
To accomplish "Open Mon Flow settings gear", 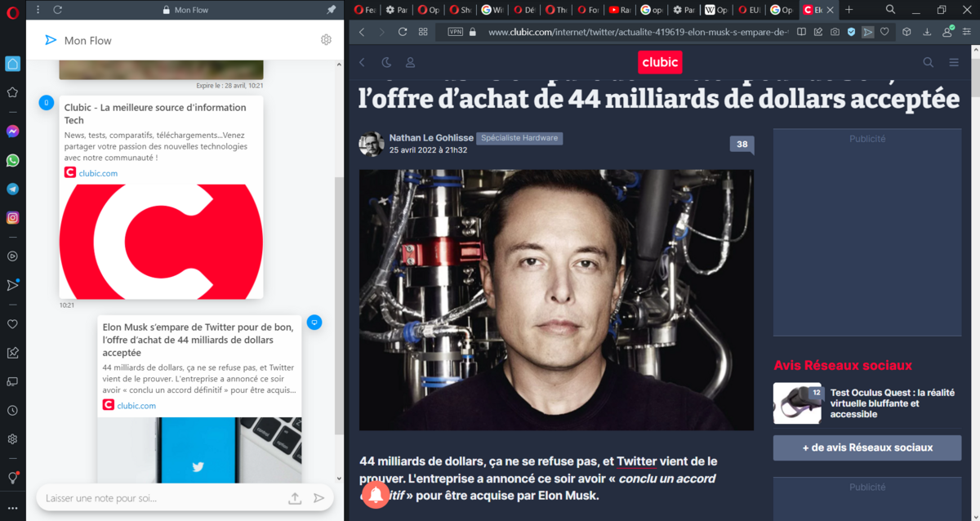I will point(326,40).
